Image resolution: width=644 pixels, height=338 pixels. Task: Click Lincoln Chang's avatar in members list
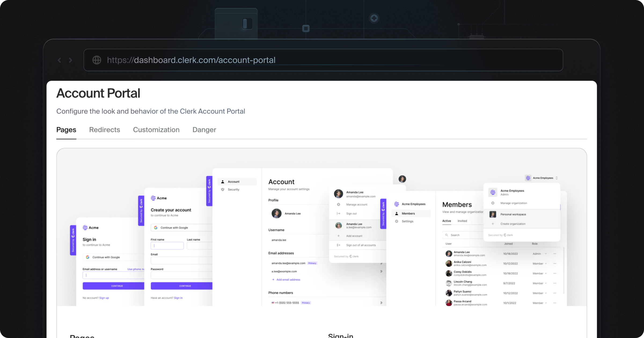[449, 283]
